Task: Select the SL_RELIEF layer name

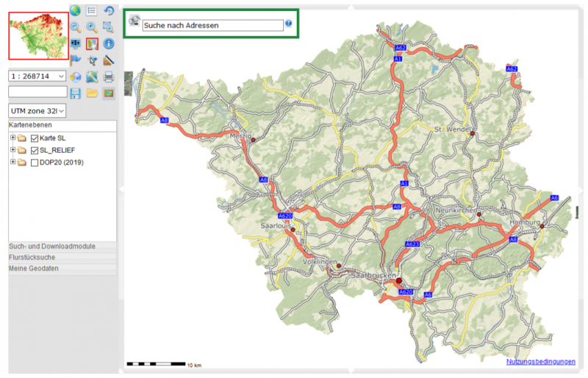Action: 57,150
